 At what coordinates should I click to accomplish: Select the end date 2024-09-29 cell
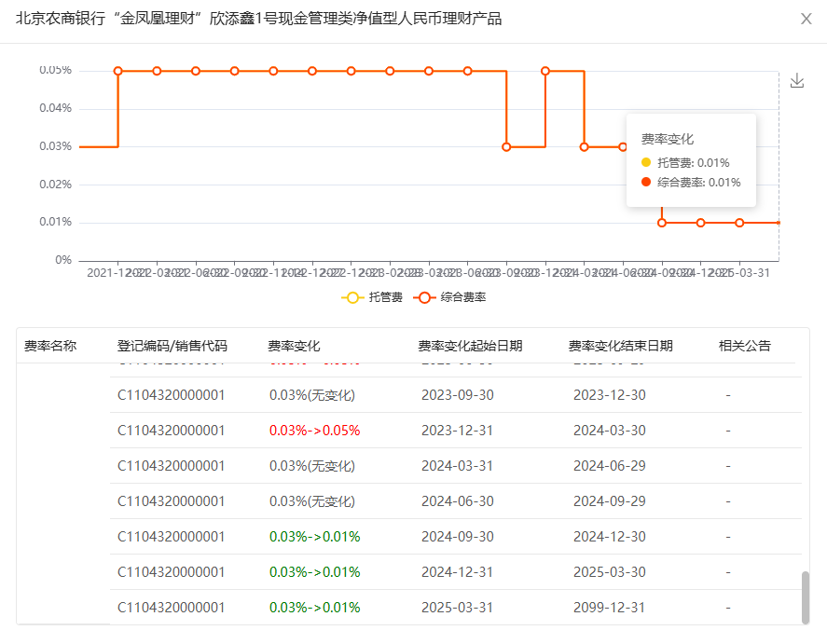[x=609, y=501]
